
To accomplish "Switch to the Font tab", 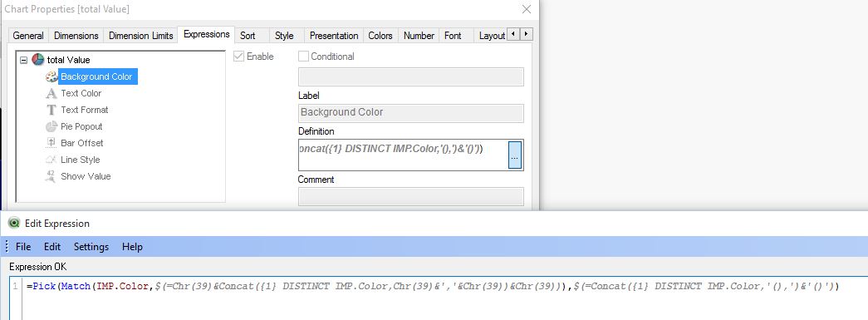I will 452,36.
